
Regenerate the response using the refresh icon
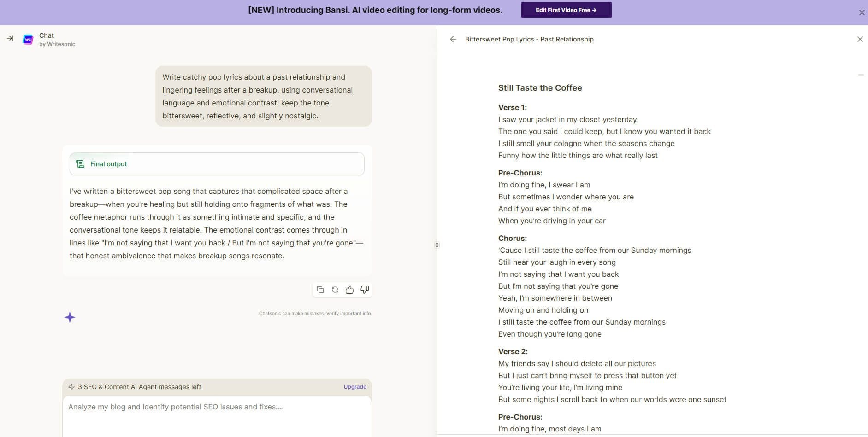pos(335,290)
